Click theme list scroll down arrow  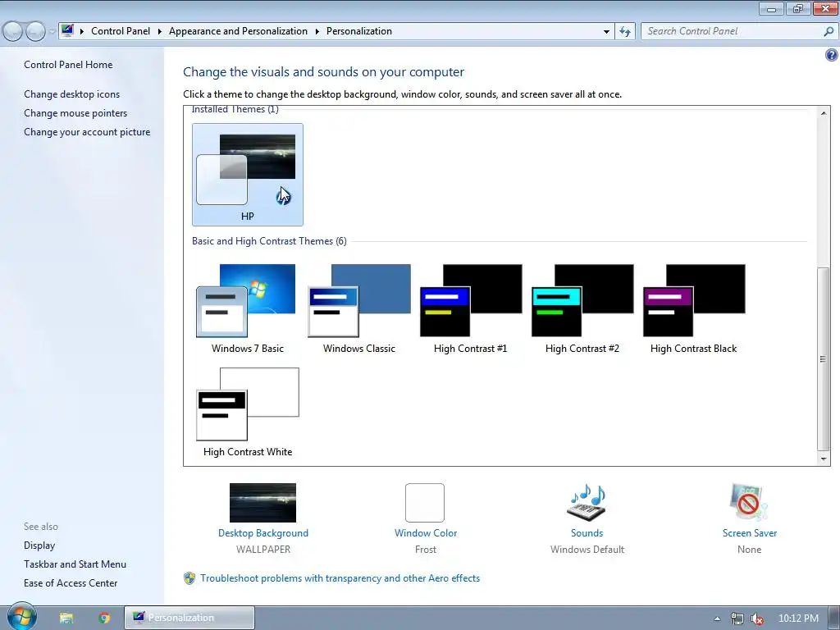point(824,459)
